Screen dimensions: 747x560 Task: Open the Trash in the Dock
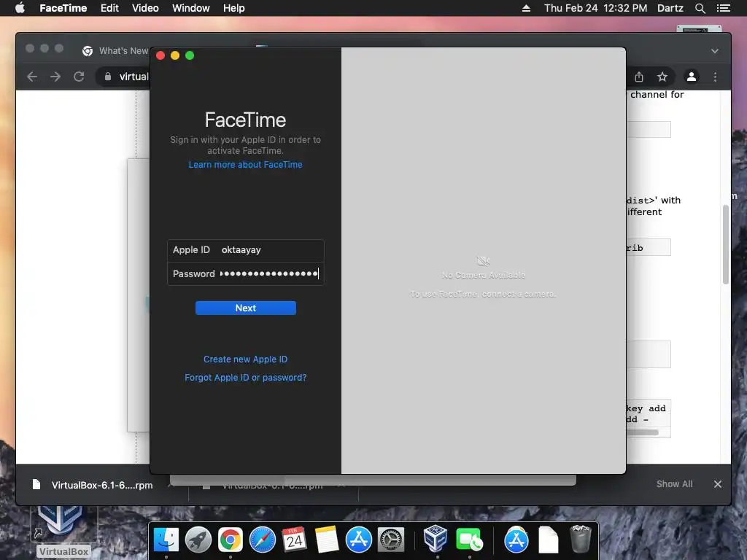[580, 539]
